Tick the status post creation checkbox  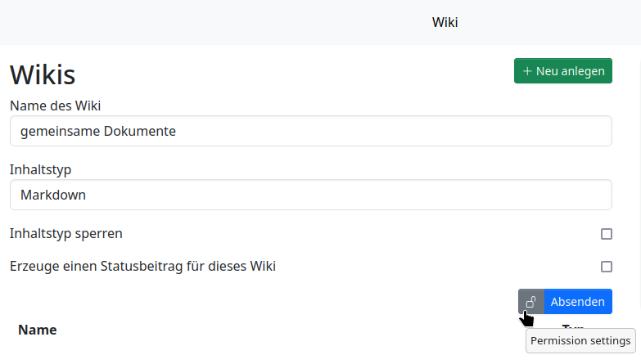coord(607,267)
